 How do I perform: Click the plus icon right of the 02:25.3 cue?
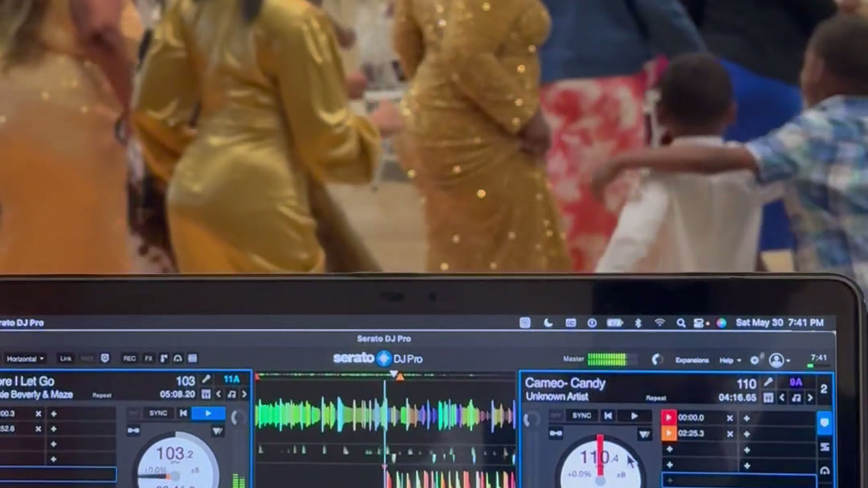coord(747,434)
